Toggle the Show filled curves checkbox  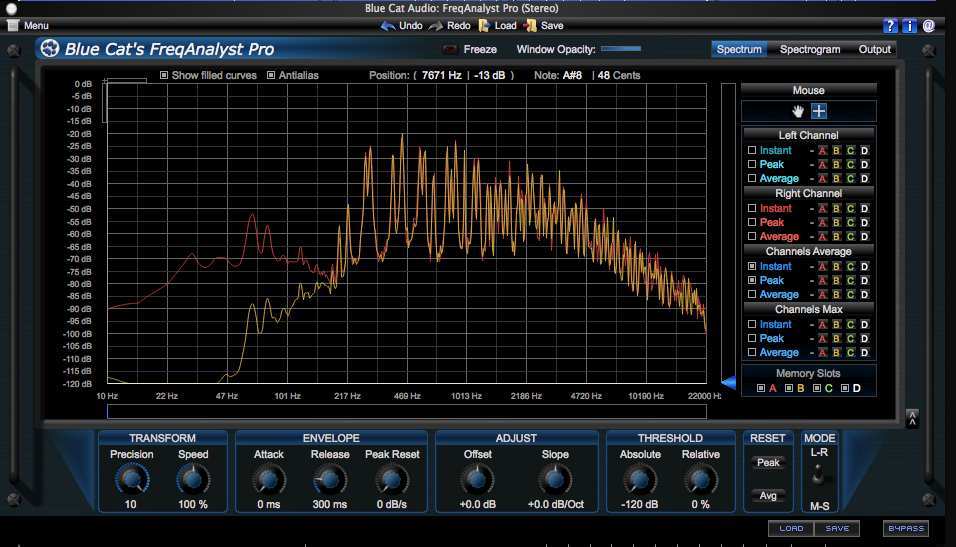click(x=164, y=75)
